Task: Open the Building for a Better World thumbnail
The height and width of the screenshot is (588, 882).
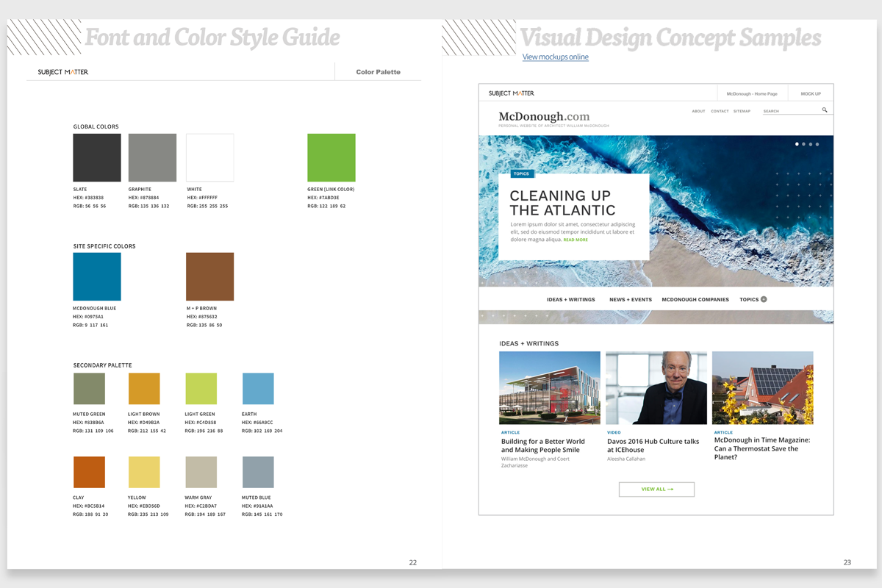Action: click(x=550, y=387)
